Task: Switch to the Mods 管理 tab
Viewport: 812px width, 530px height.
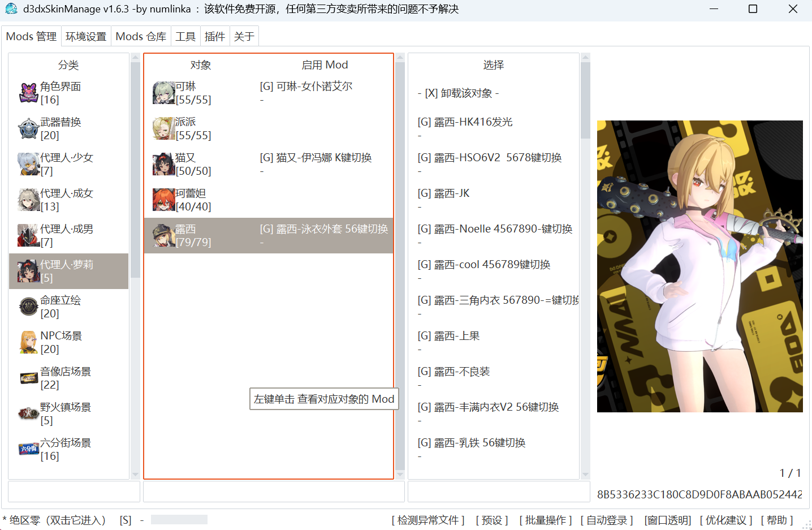Action: pyautogui.click(x=31, y=36)
